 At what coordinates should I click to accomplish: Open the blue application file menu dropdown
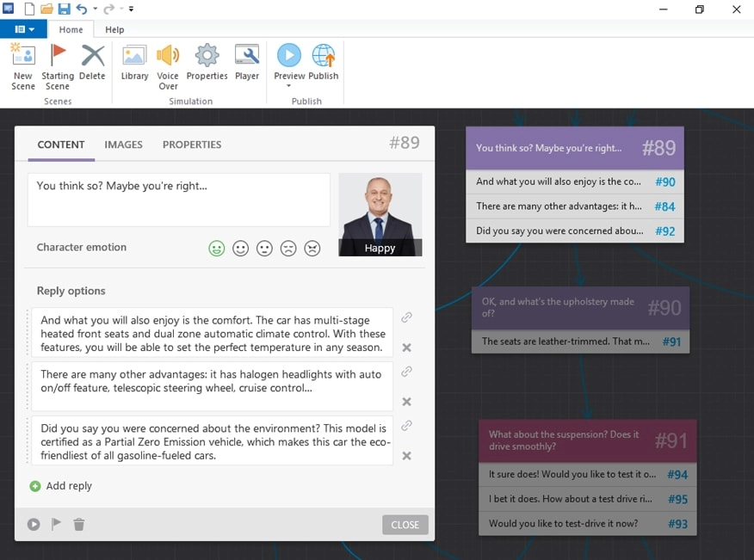[x=23, y=29]
